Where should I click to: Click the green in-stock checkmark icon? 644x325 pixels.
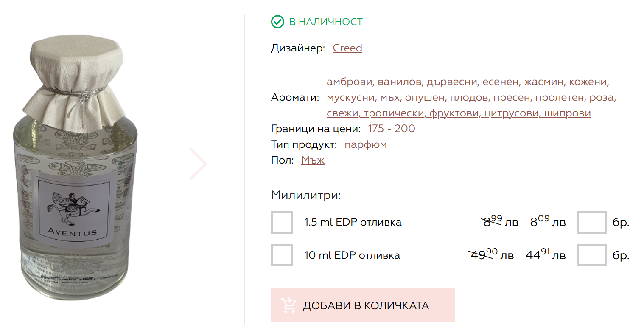point(277,22)
